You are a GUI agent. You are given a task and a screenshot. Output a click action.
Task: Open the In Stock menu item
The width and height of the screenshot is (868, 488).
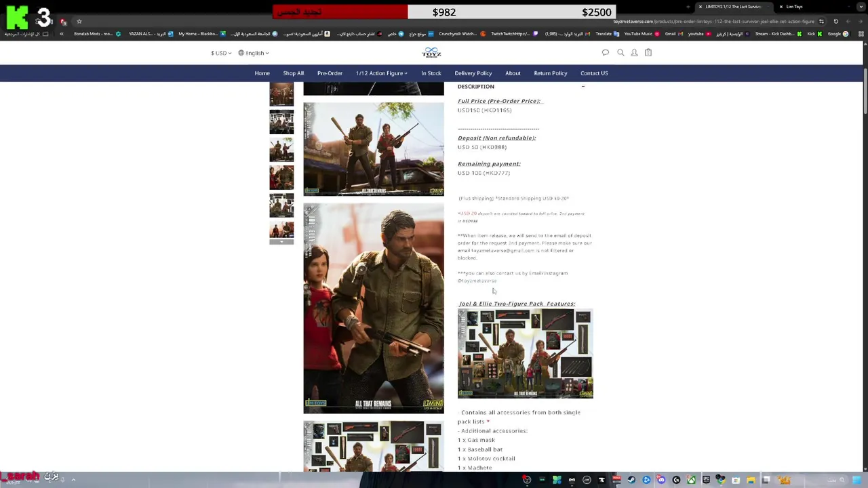click(431, 73)
